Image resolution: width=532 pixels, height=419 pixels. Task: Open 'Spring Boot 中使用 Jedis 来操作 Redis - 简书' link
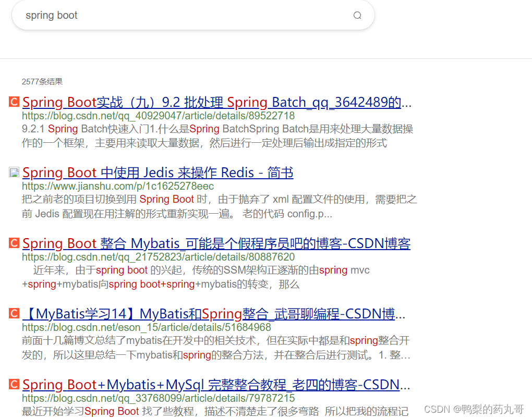[x=158, y=172]
